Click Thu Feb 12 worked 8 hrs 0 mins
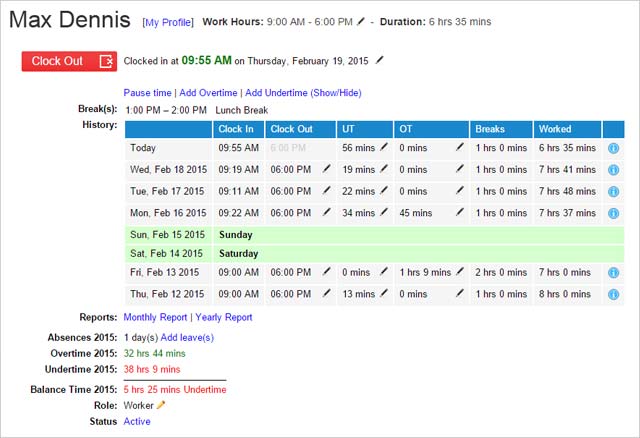Viewport: 640px width, 438px height. point(564,294)
